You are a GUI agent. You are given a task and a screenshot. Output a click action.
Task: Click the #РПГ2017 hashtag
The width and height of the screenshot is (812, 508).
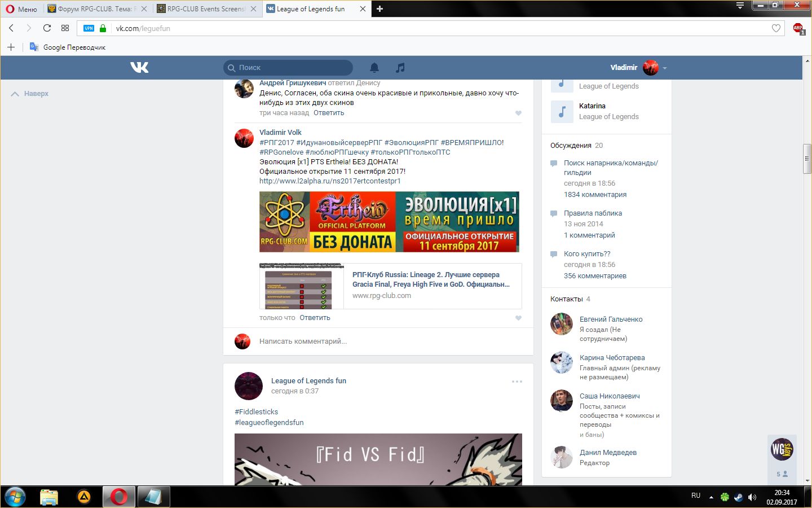276,143
